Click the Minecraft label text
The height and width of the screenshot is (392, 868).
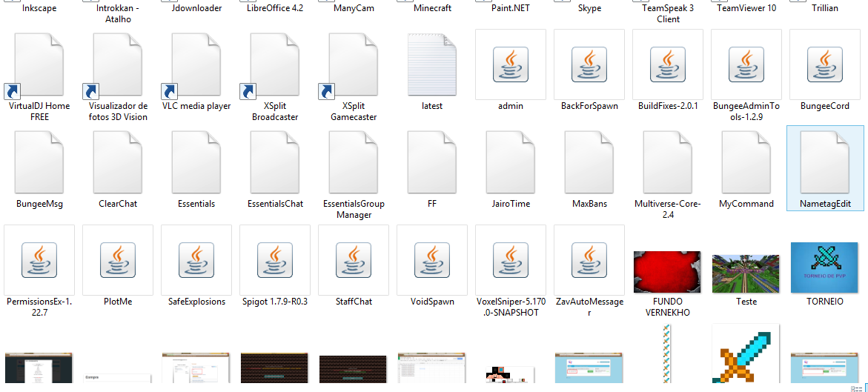[432, 8]
